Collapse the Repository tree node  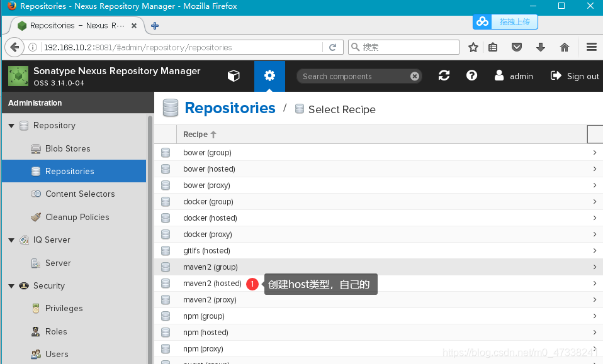click(11, 126)
